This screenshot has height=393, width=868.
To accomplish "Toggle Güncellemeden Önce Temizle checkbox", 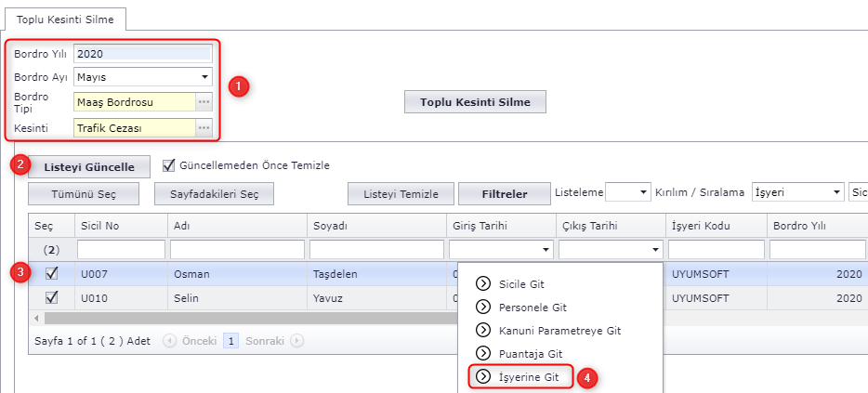I will [x=169, y=166].
